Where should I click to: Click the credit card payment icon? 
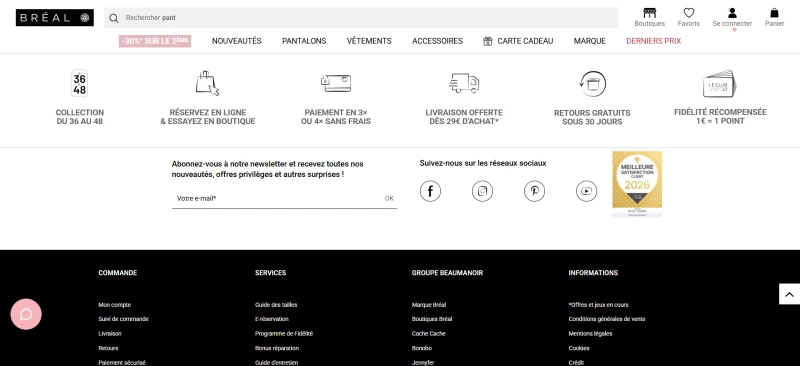point(336,83)
